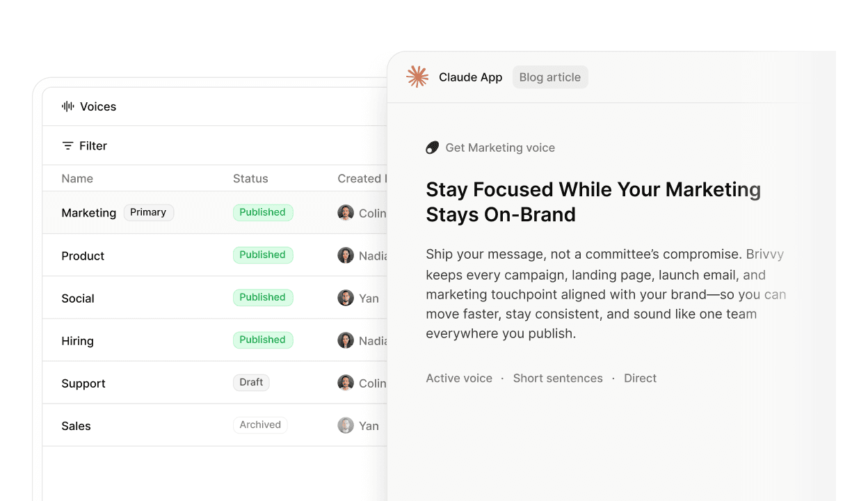Viewport: 868px width, 501px height.
Task: Click the Blog article tag
Action: [x=550, y=77]
